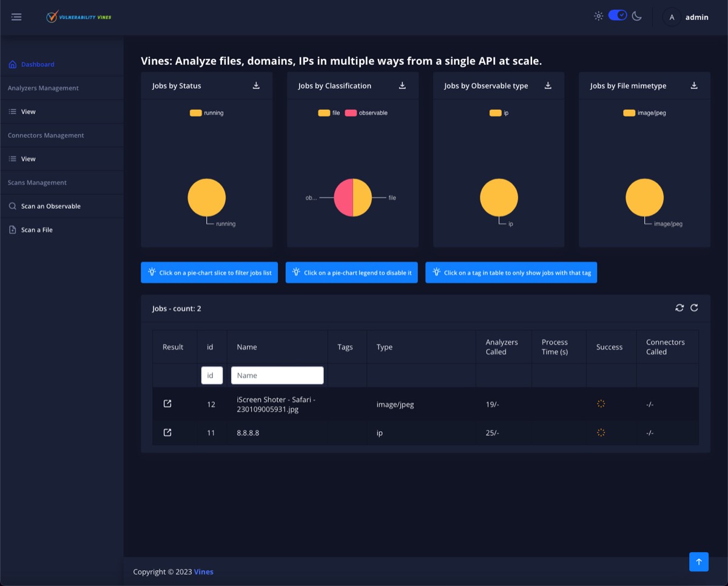Viewport: 728px width, 586px height.
Task: Click the file slice in classification pie
Action: coord(362,198)
